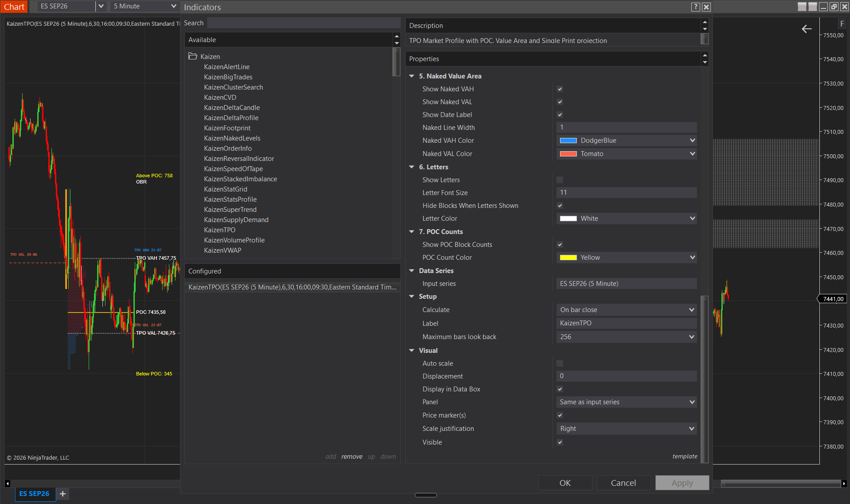This screenshot has width=850, height=504.
Task: Toggle the Price marker(s) checkbox
Action: pyautogui.click(x=560, y=415)
